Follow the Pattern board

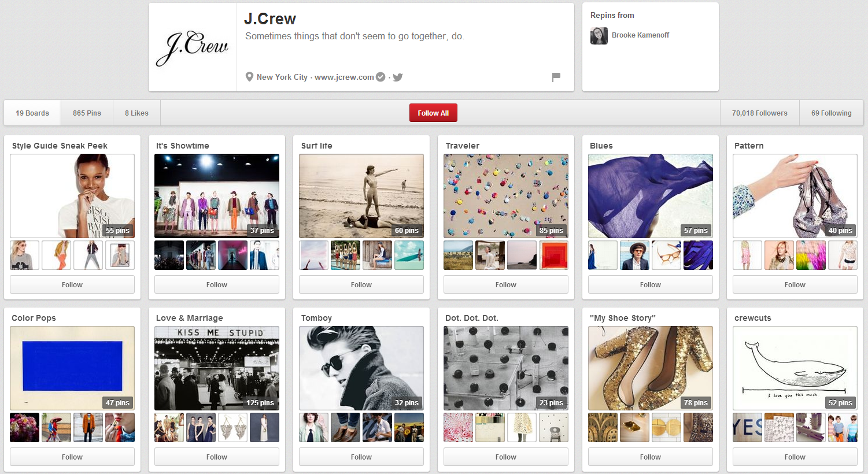pyautogui.click(x=795, y=285)
